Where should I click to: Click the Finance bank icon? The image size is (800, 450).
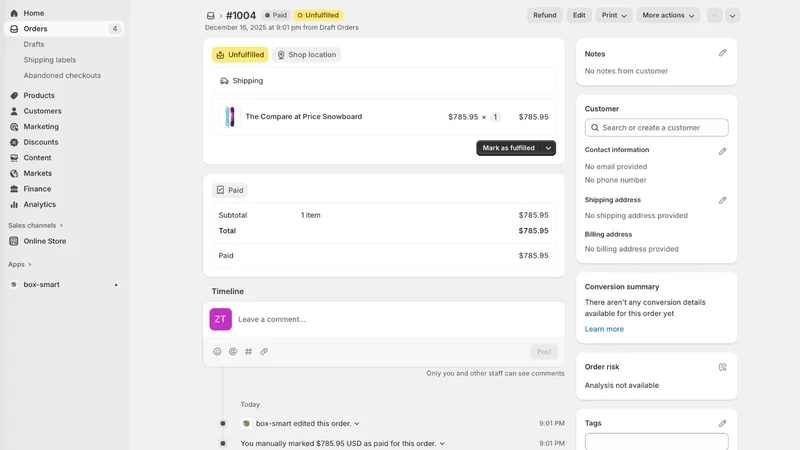click(14, 189)
